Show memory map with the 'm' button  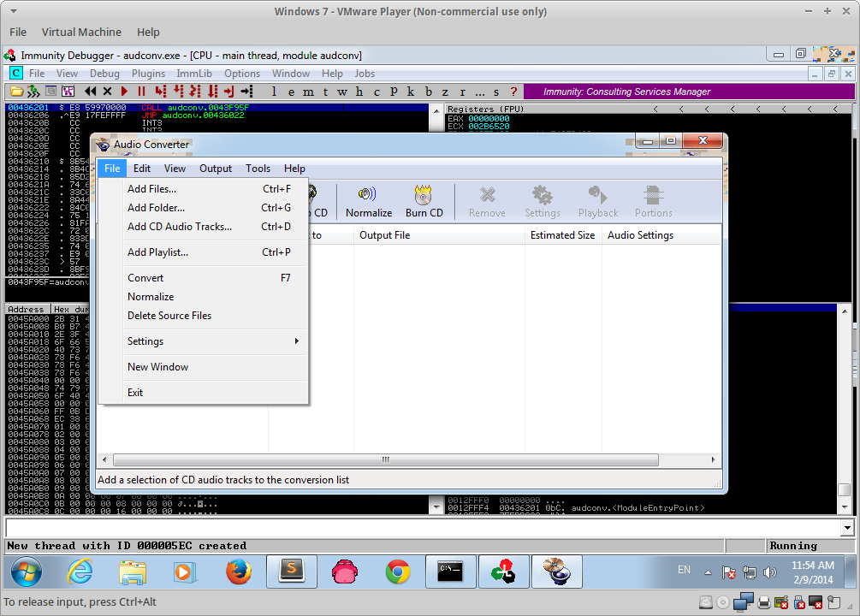308,92
